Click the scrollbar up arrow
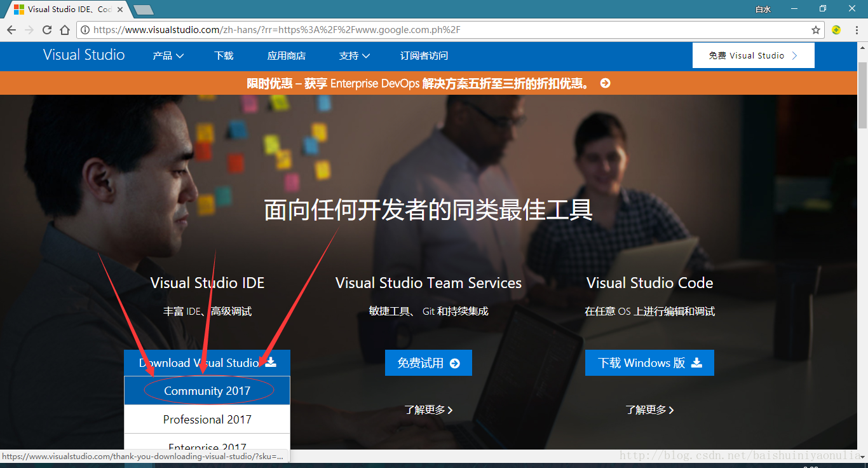The image size is (868, 468). pyautogui.click(x=863, y=48)
